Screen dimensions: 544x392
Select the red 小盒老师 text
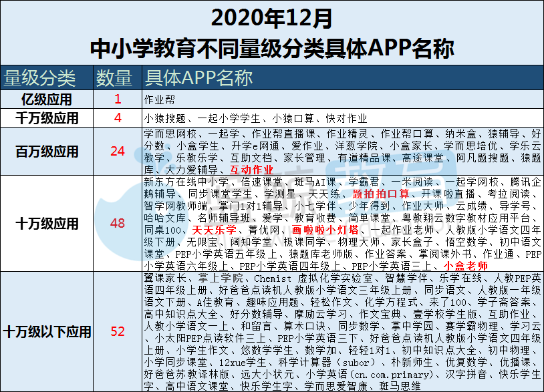click(x=461, y=266)
